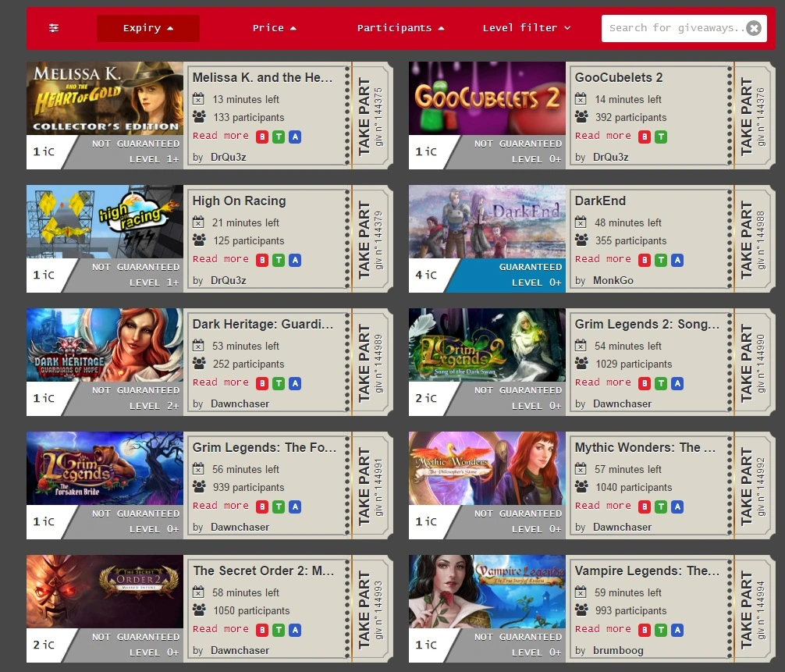Open the Mythic Wonders: The ... title
785x672 pixels.
click(x=645, y=447)
